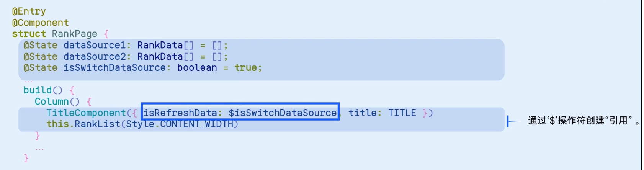Click the true value literal
Viewport: 644px width, 170px height.
tap(246, 68)
